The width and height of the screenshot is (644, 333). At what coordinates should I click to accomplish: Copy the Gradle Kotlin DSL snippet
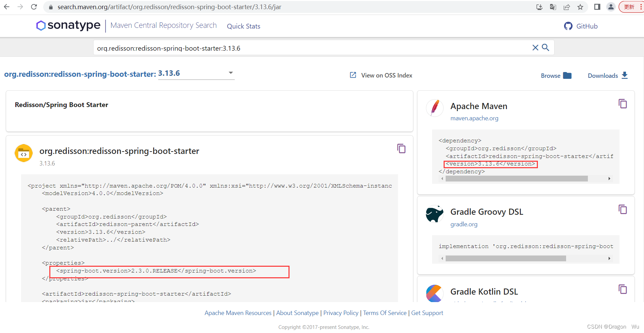(623, 290)
